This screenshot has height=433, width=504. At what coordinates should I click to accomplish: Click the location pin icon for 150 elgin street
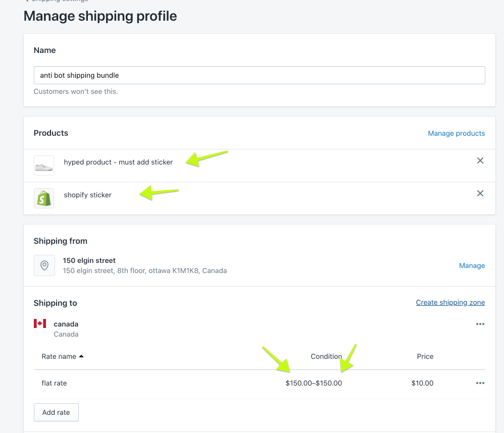point(44,265)
